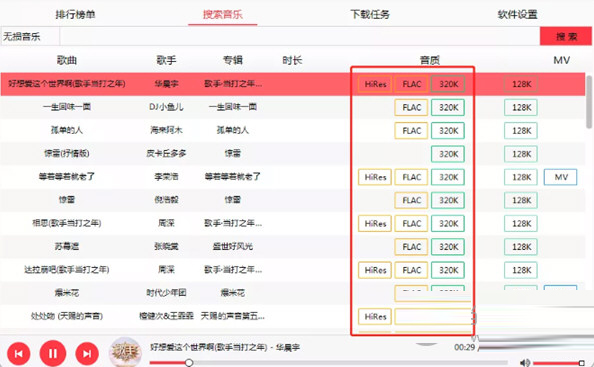594x367 pixels.
Task: Click the red 搜索 button
Action: [x=566, y=36]
